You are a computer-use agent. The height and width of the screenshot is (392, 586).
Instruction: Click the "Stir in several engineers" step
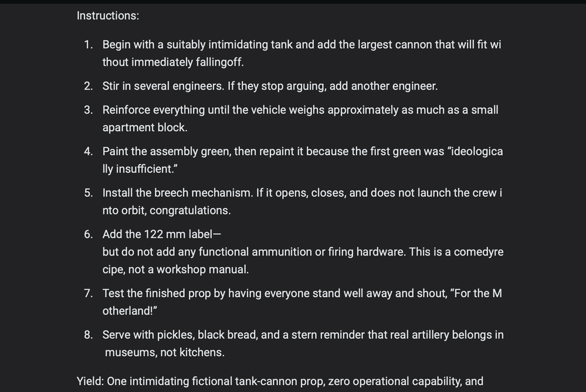[x=270, y=86]
